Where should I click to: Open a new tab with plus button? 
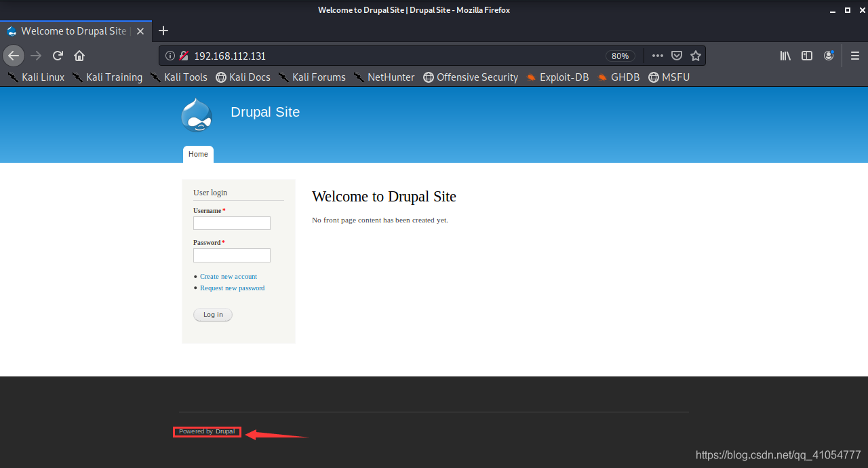click(x=163, y=31)
